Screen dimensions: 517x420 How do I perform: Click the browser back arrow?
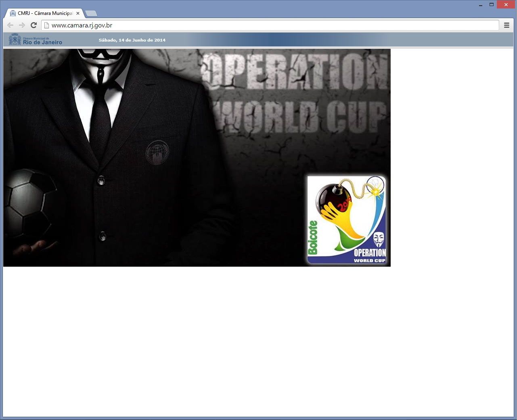pyautogui.click(x=10, y=25)
